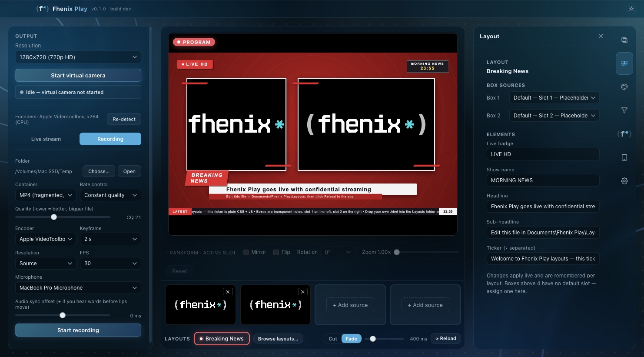
Task: Open the output Resolution 1280×720 dropdown
Action: pyautogui.click(x=78, y=57)
